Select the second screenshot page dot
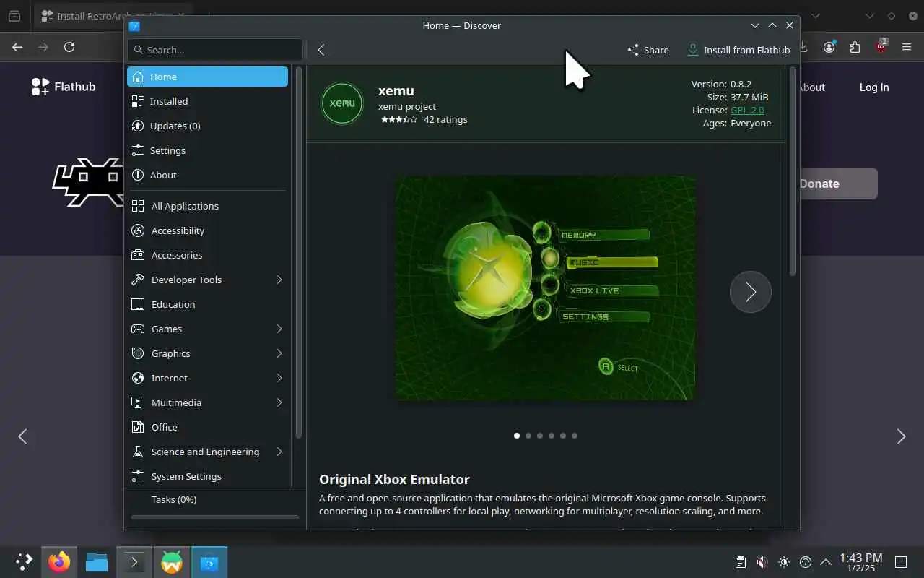 [528, 436]
